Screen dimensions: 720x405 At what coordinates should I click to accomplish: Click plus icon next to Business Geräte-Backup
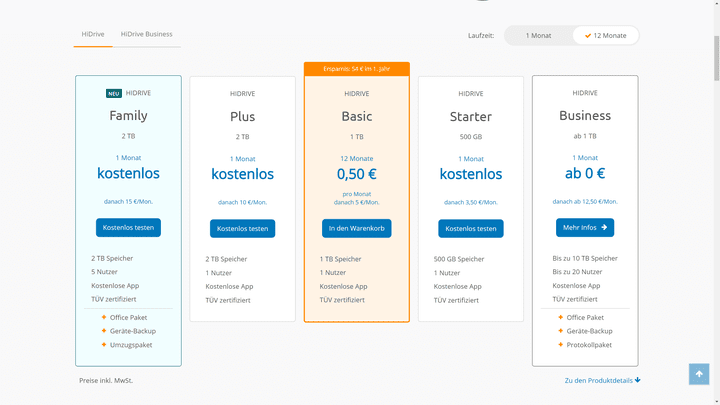click(x=559, y=331)
